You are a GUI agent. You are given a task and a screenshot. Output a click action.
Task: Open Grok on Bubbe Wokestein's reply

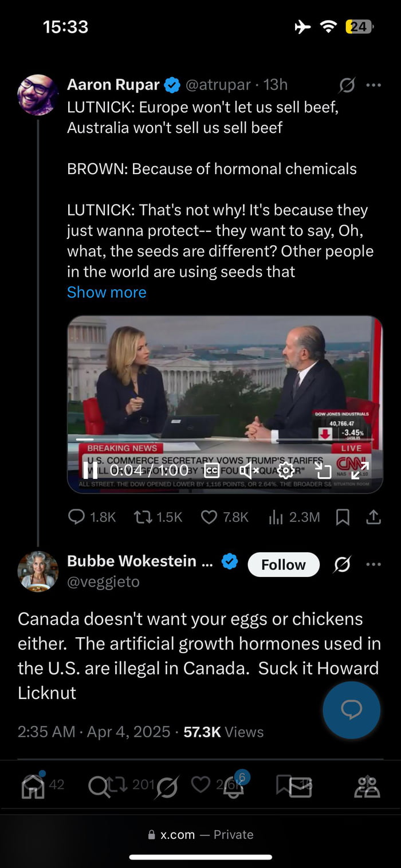(x=342, y=564)
